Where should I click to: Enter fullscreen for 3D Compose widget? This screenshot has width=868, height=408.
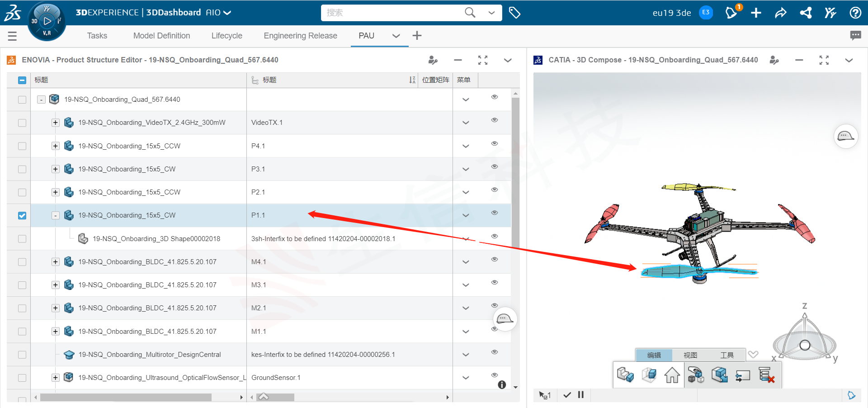point(824,60)
